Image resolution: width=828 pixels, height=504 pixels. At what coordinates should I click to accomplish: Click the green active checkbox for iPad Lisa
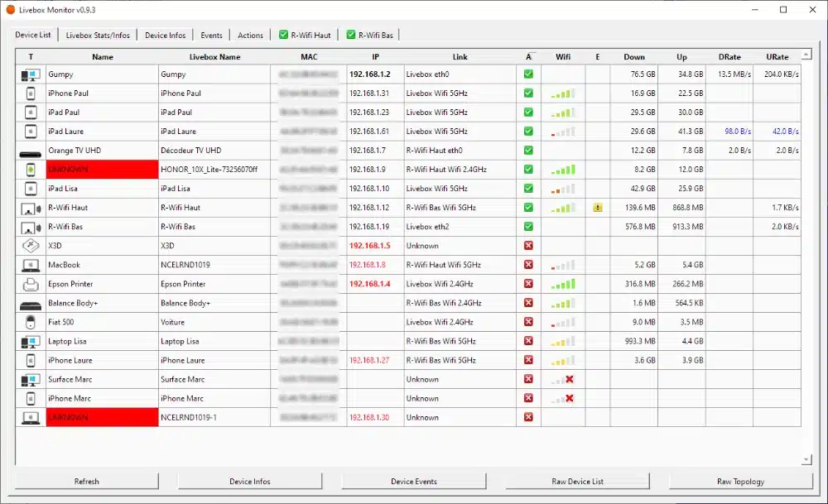(x=528, y=189)
